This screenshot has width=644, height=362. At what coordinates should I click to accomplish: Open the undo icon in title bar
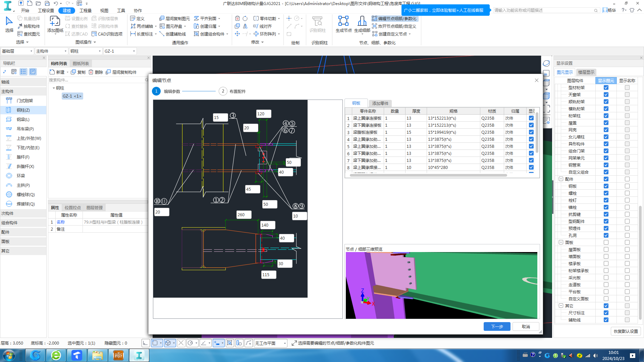pos(56,3)
